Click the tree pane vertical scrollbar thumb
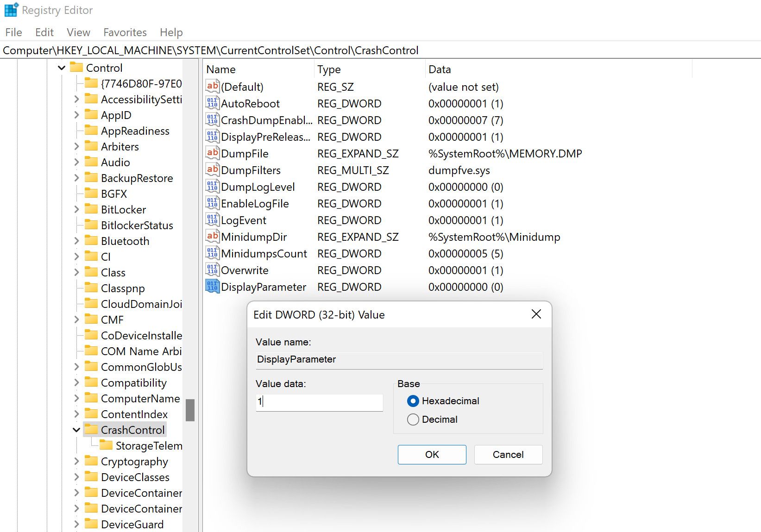The height and width of the screenshot is (532, 761). (190, 410)
